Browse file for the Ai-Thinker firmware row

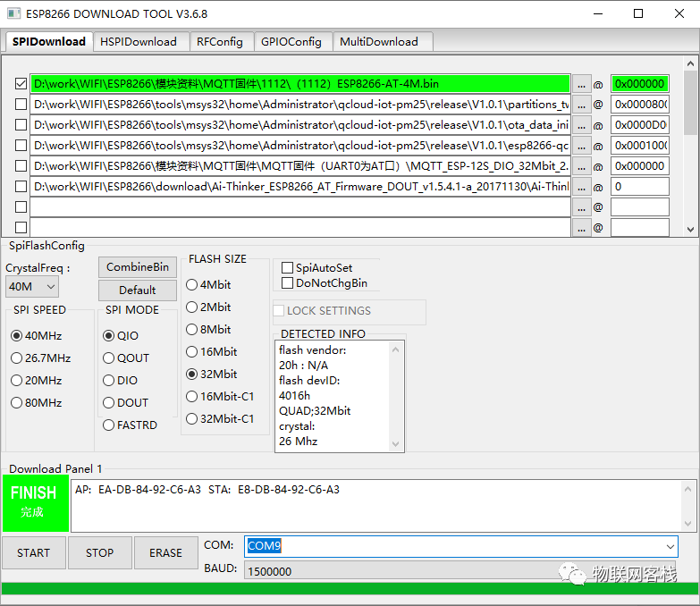click(x=581, y=187)
